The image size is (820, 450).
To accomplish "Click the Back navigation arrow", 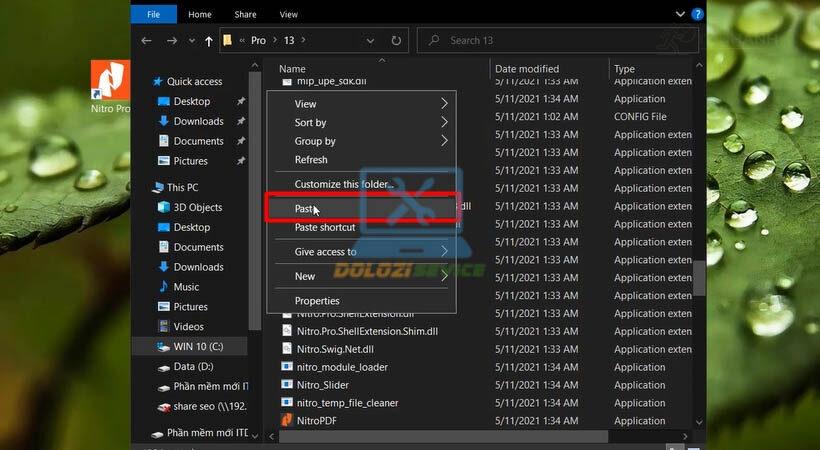I will tap(147, 41).
